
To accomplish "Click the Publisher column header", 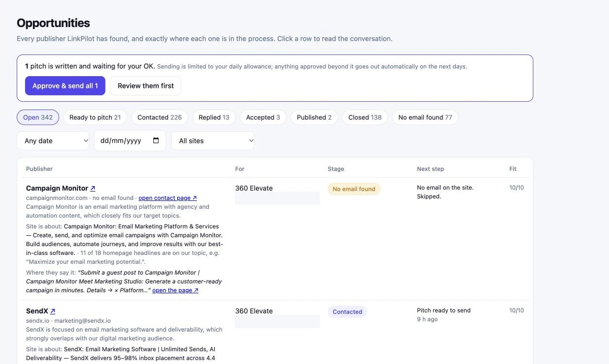I will pyautogui.click(x=39, y=169).
